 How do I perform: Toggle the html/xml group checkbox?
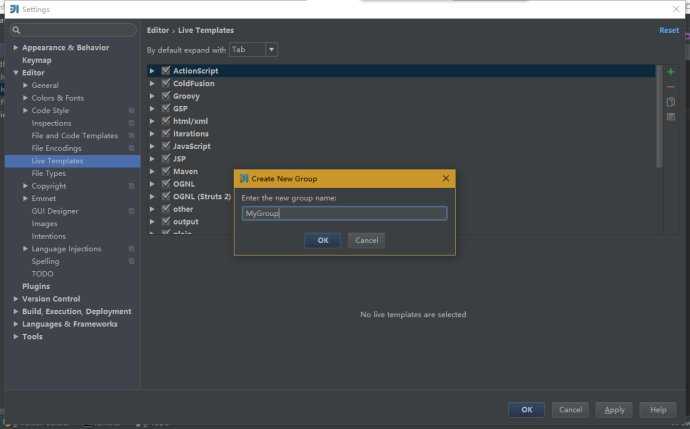pos(166,121)
